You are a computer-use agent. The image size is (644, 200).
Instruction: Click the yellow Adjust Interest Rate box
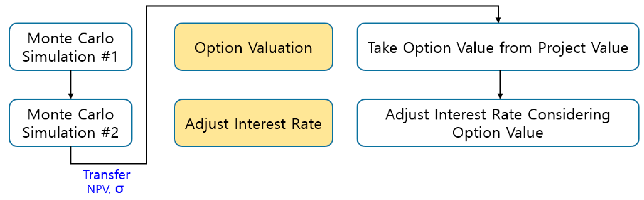click(x=253, y=123)
